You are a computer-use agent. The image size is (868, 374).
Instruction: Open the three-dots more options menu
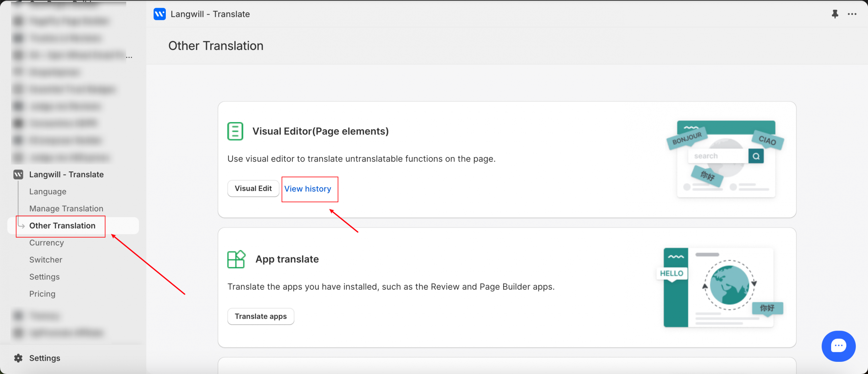(852, 14)
